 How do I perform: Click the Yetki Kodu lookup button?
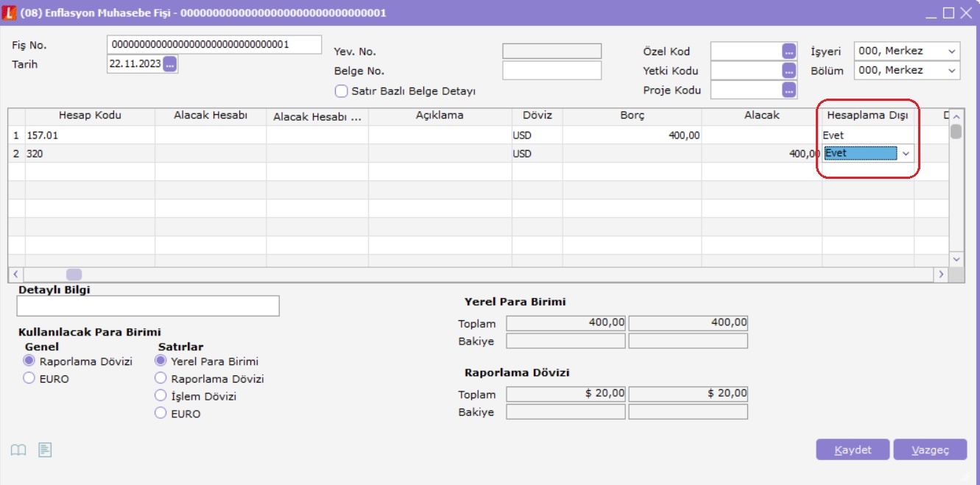(x=789, y=71)
